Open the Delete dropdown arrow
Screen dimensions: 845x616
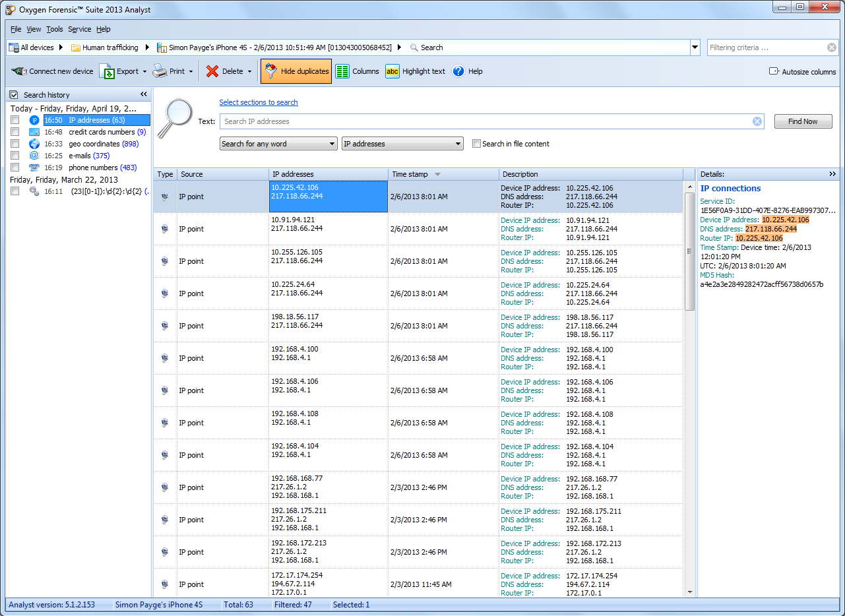click(x=249, y=71)
